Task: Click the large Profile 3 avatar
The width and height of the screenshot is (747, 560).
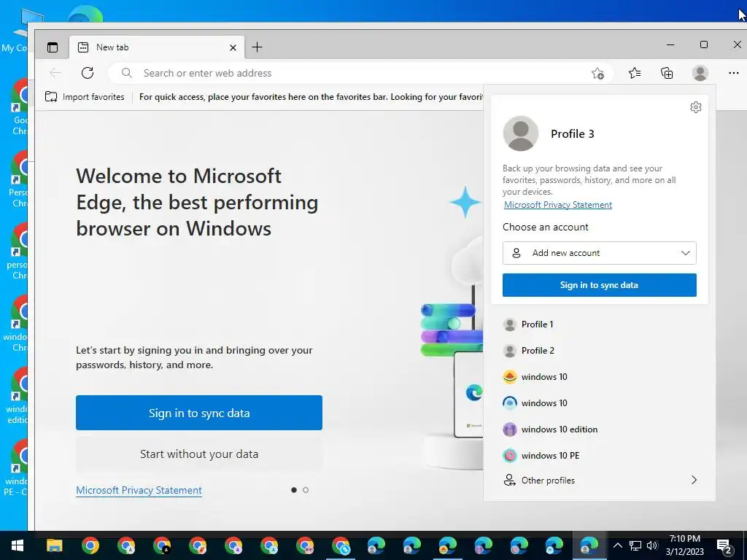Action: [x=521, y=133]
